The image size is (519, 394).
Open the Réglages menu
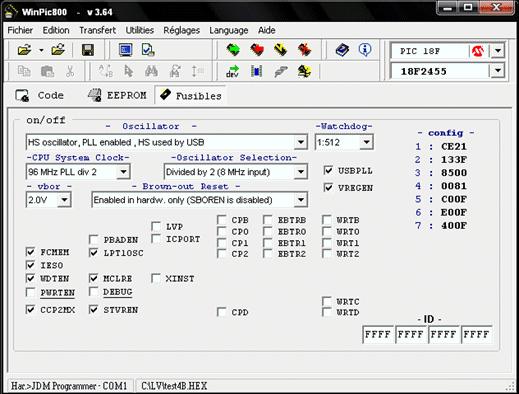[x=182, y=30]
